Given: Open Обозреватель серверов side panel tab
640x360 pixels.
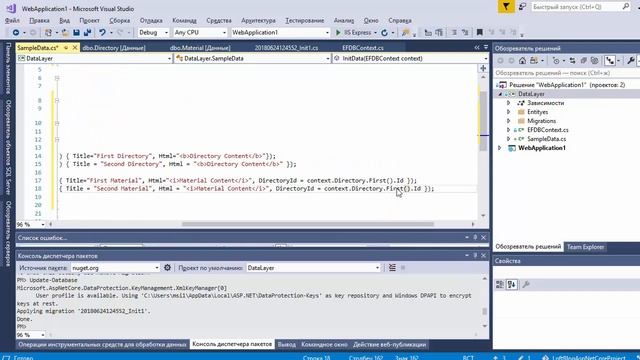Looking at the screenshot, I should pyautogui.click(x=8, y=234).
